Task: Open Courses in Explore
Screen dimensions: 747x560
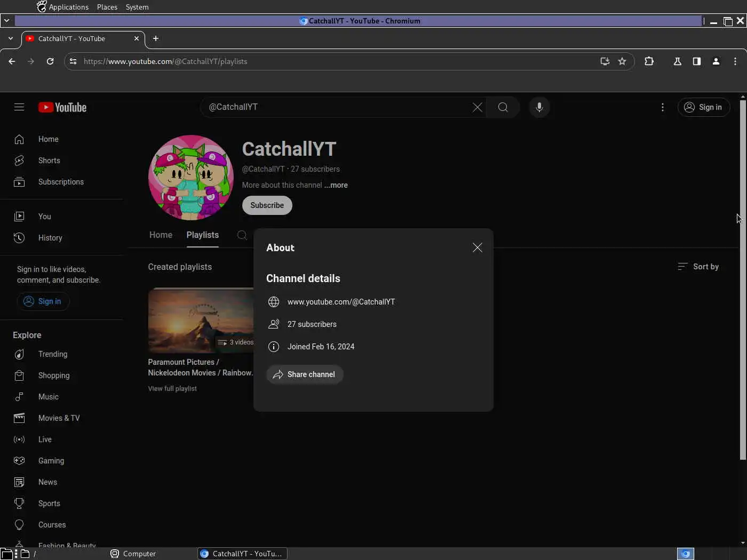Action: click(x=61, y=525)
